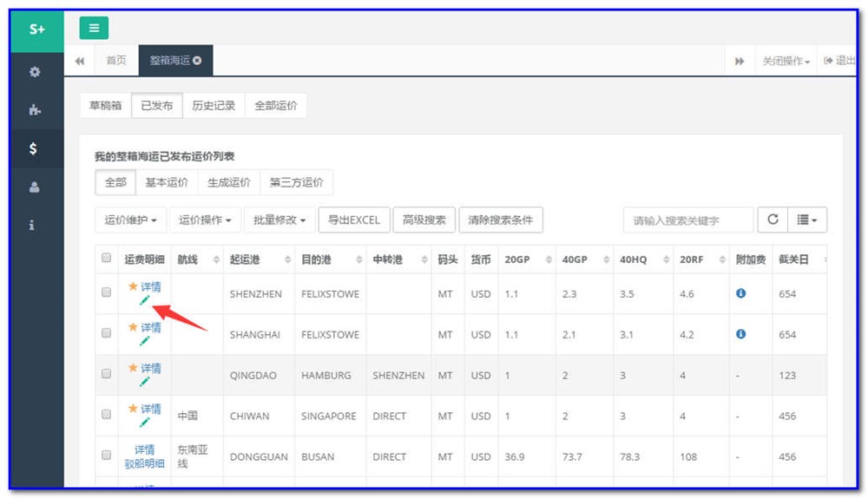Click the S+ logo
The image size is (868, 499).
37,30
